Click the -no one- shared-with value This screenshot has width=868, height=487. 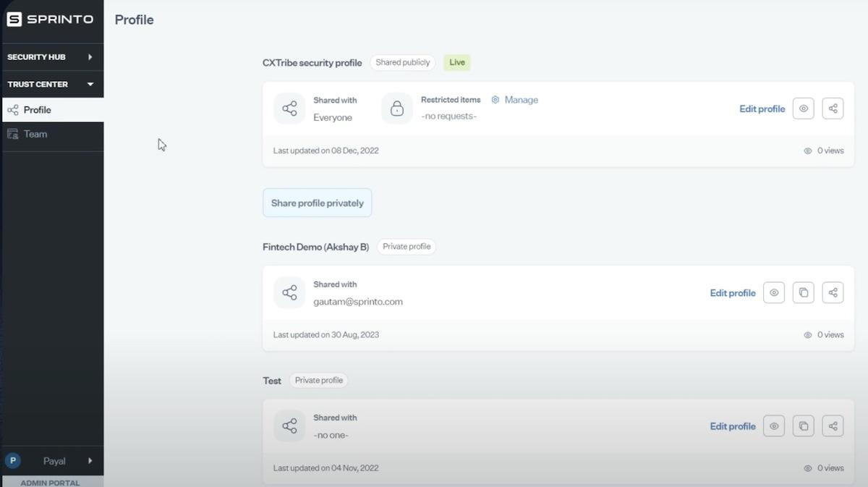tap(331, 435)
